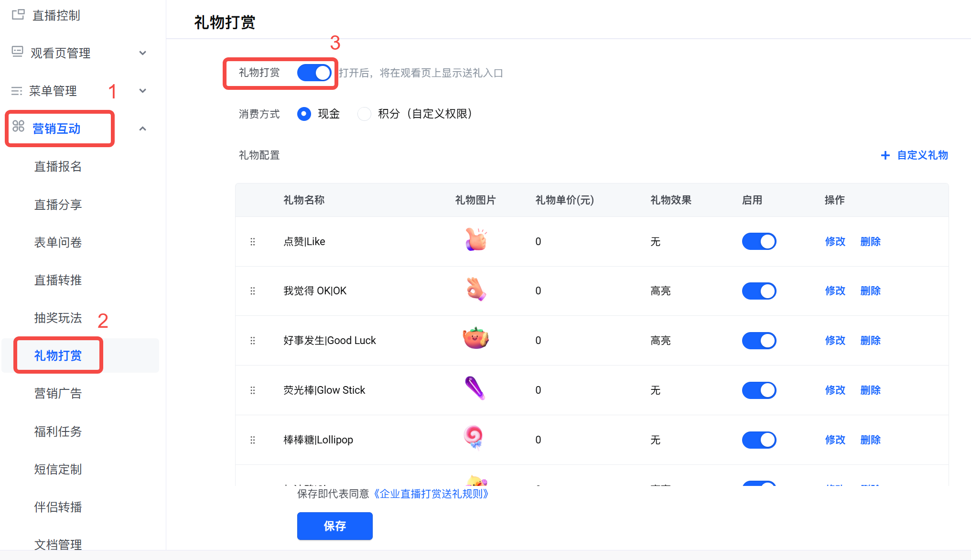The width and height of the screenshot is (971, 560).
Task: Toggle the main 礼物打赏 switch off
Action: pos(314,73)
